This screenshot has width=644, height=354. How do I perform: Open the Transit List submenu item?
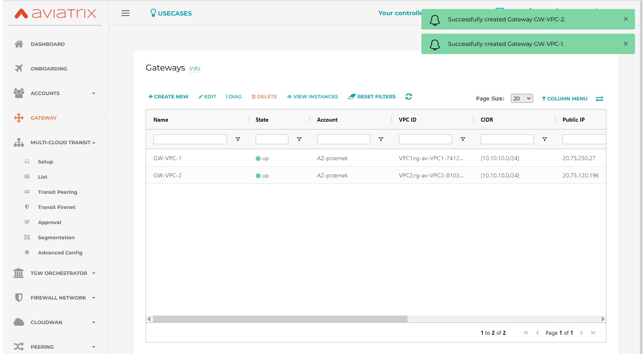[x=43, y=177]
